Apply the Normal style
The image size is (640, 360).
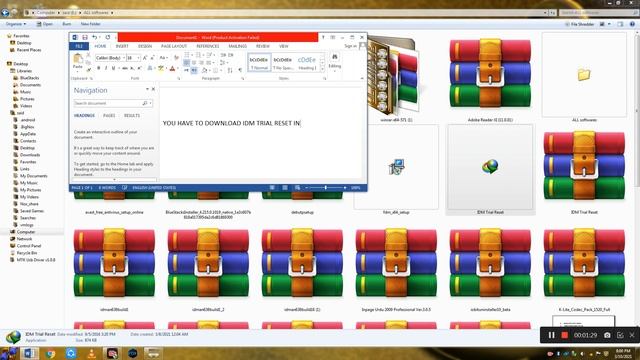(x=259, y=62)
